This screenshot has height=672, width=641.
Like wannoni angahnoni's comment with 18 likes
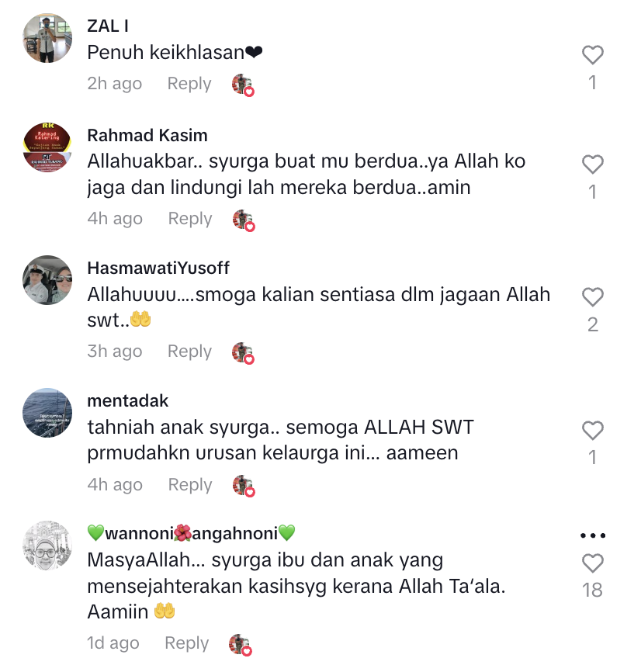[x=593, y=563]
